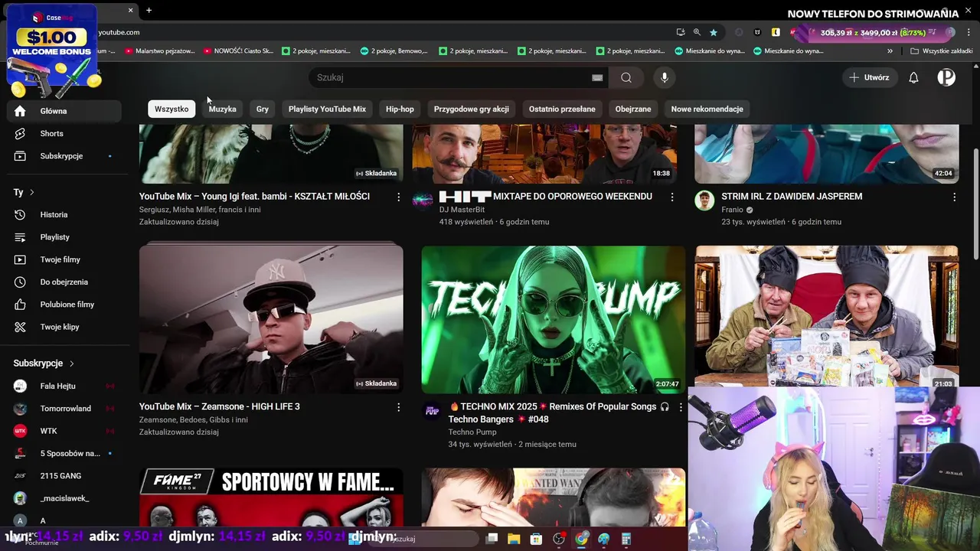980x551 pixels.
Task: Select the Nowe rekomendacje chip
Action: pos(707,109)
